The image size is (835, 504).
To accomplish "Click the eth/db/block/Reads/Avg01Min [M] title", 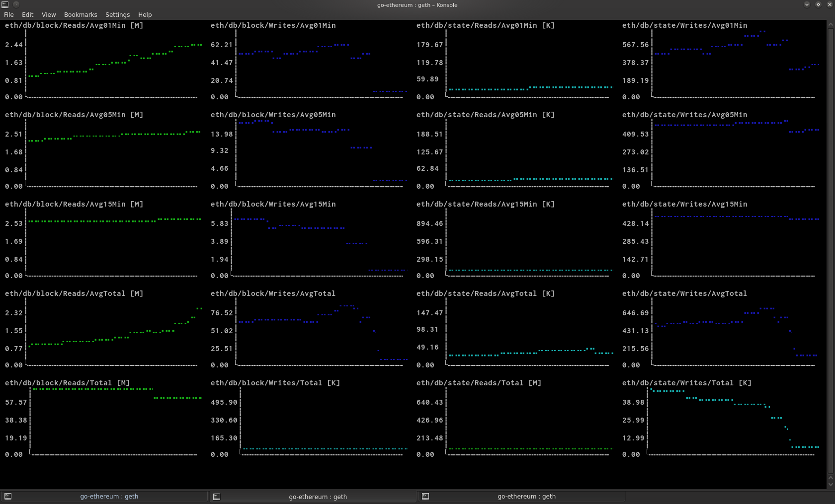I will pyautogui.click(x=74, y=25).
